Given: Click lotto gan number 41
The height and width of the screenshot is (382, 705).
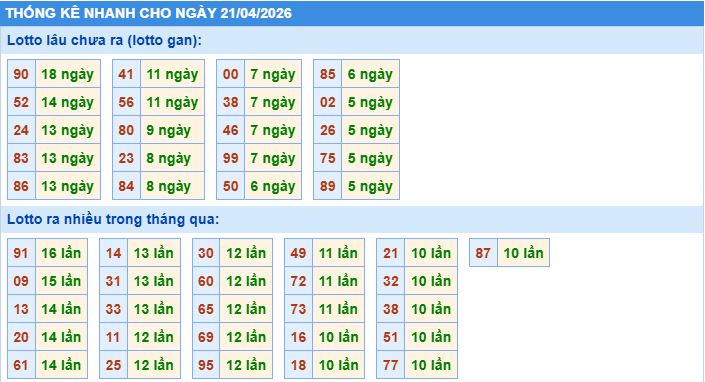Looking at the screenshot, I should click(x=126, y=74).
